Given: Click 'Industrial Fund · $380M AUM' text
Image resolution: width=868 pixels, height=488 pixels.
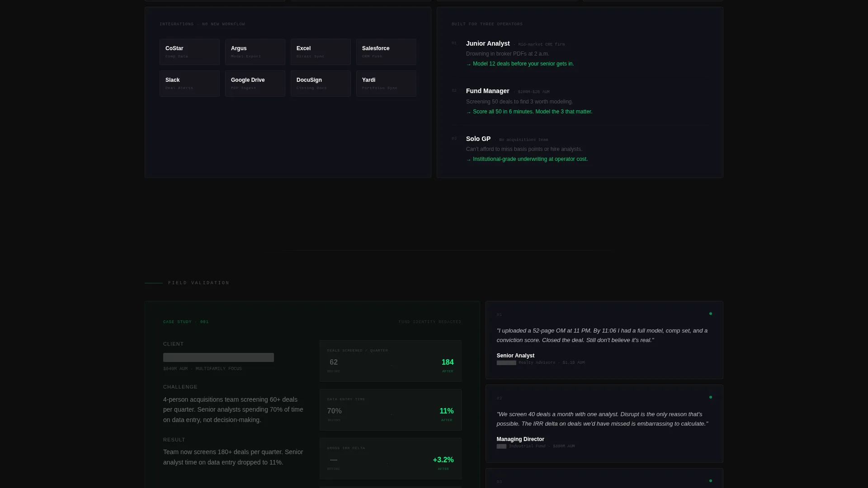Looking at the screenshot, I should 542,446.
